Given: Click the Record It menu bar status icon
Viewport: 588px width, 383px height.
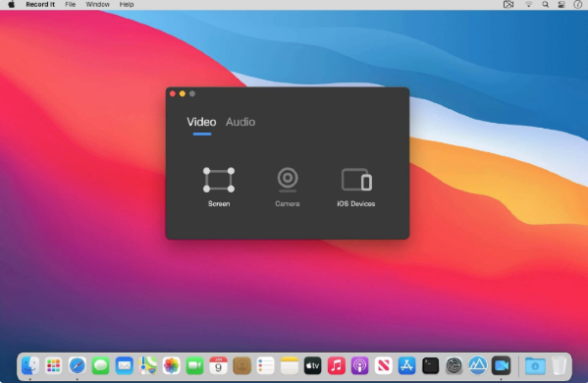Looking at the screenshot, I should [508, 5].
